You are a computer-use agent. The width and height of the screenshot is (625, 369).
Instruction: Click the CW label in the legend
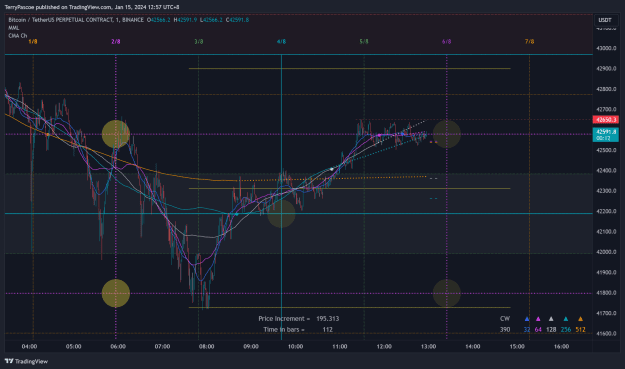click(505, 318)
